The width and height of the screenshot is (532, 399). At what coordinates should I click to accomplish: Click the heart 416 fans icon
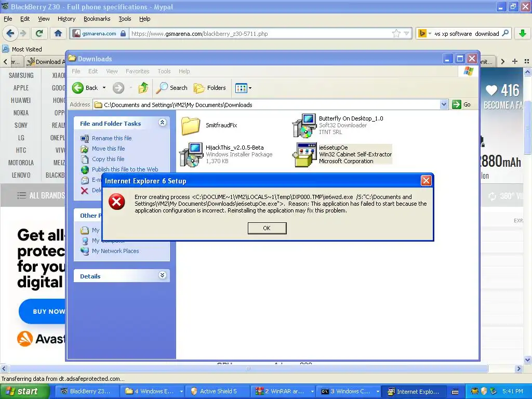tap(491, 90)
